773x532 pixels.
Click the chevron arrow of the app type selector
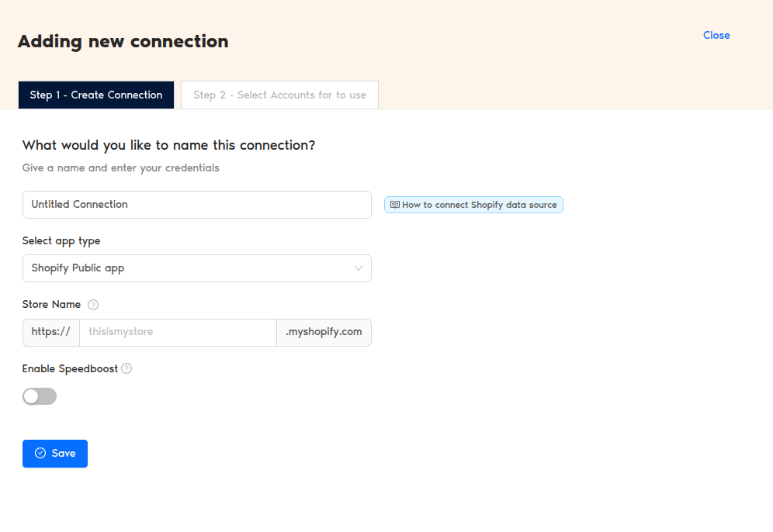(x=359, y=268)
